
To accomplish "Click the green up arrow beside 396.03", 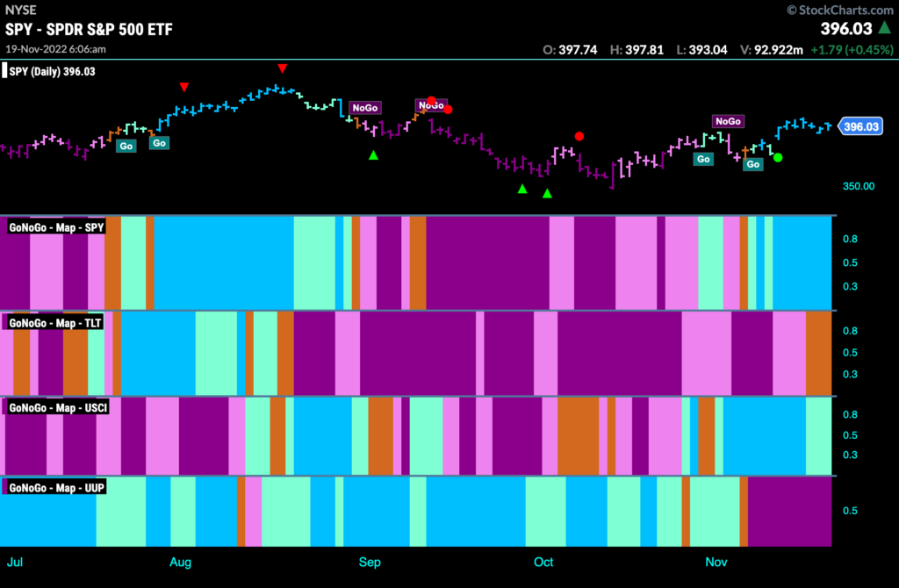I will click(x=885, y=27).
